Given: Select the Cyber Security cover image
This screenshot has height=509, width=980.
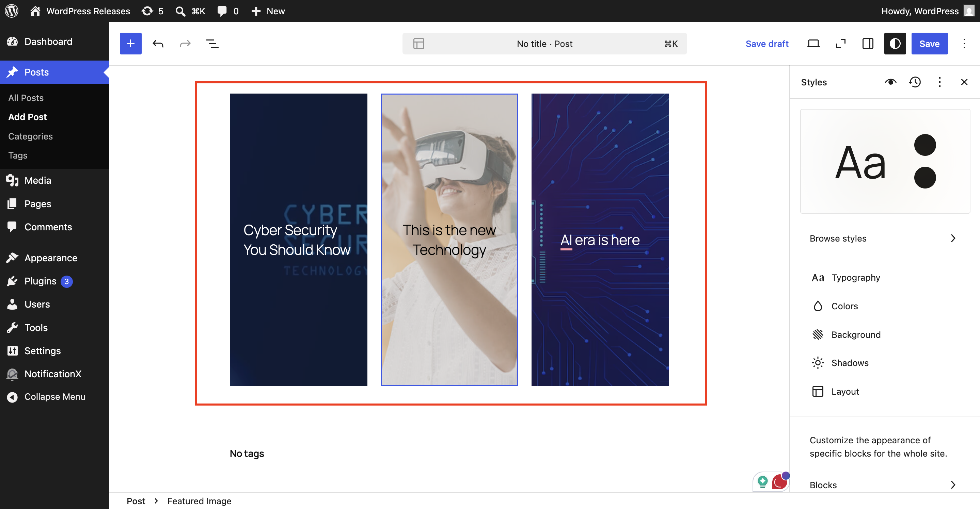Looking at the screenshot, I should [x=298, y=240].
